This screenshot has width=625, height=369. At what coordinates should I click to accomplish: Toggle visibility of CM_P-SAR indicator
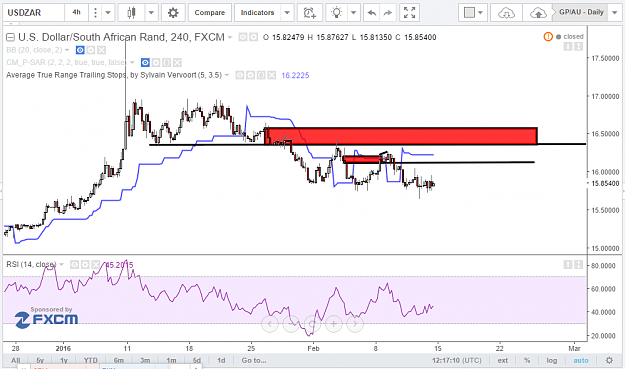(145, 63)
